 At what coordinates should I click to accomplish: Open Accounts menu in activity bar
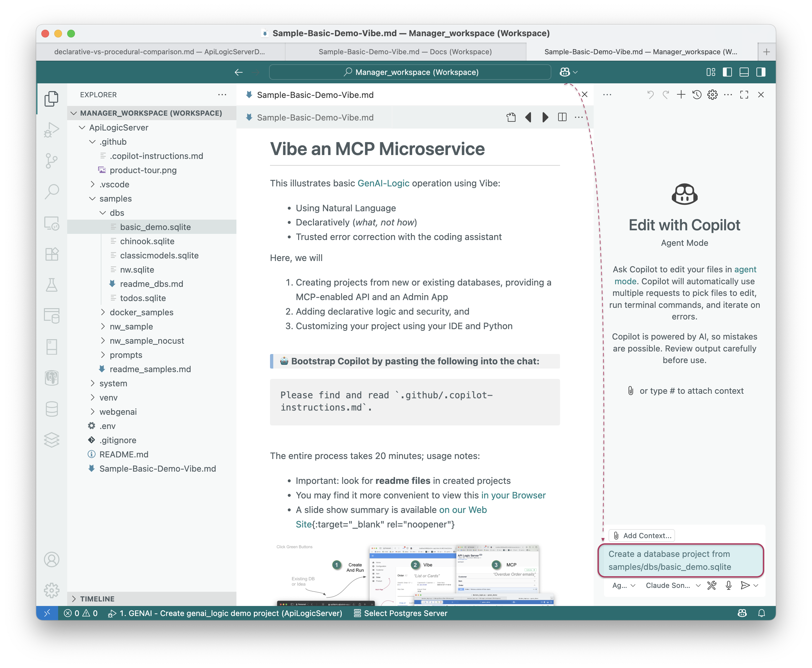52,560
